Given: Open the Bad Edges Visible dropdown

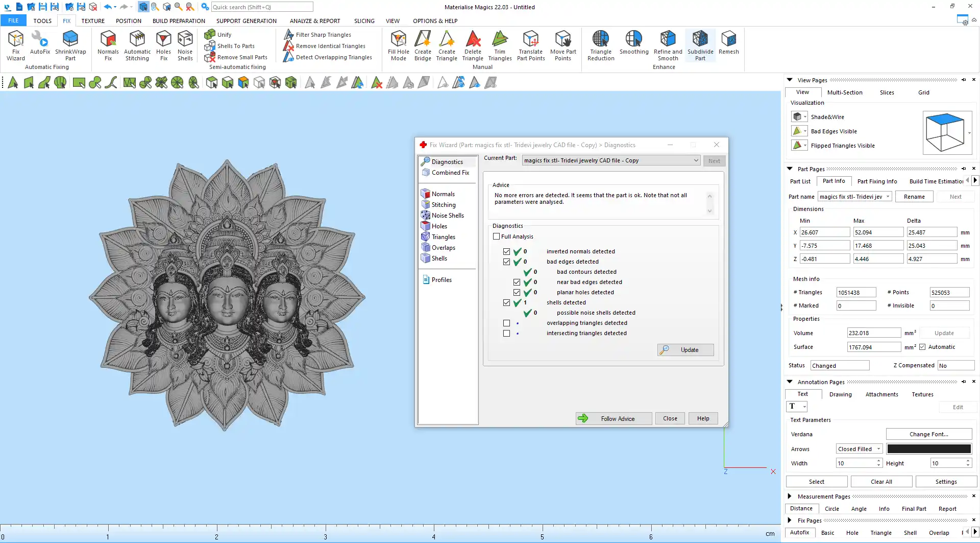Looking at the screenshot, I should pyautogui.click(x=805, y=131).
